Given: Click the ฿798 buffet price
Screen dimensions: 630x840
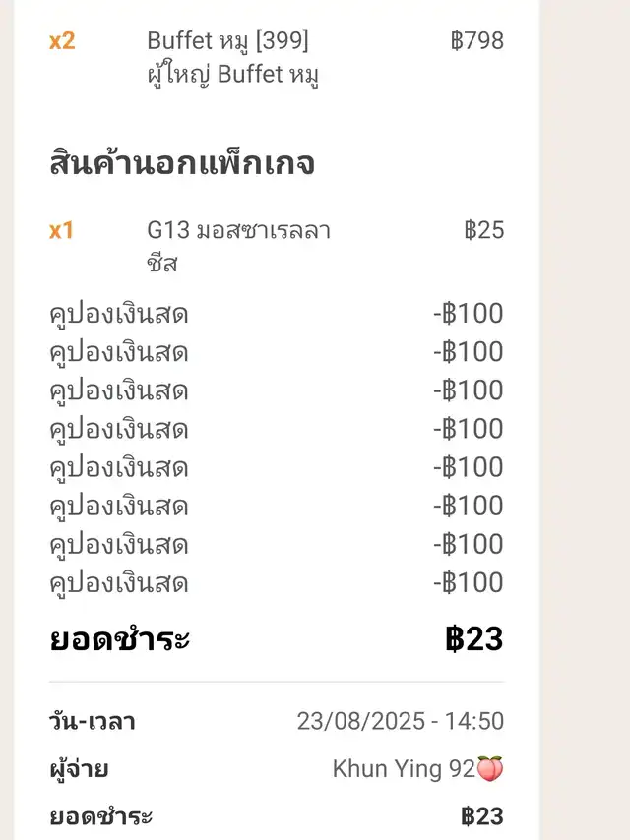Looking at the screenshot, I should pos(476,41).
